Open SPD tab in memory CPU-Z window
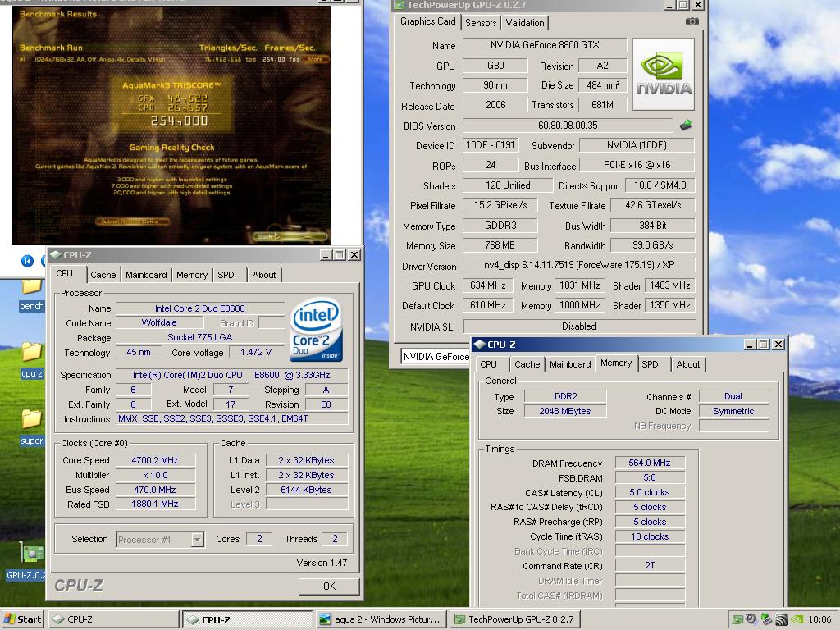This screenshot has width=840, height=630. (x=650, y=364)
